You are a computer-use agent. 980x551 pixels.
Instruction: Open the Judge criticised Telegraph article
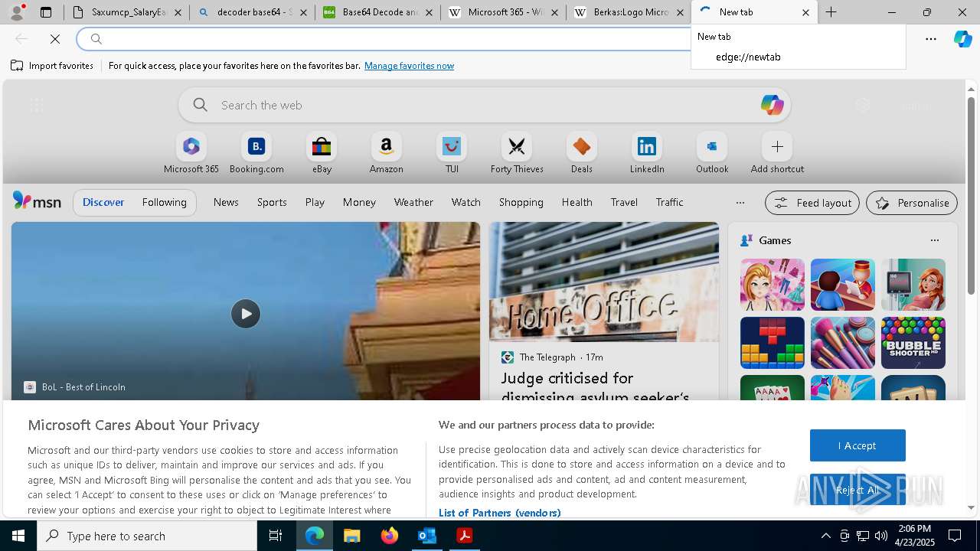596,387
